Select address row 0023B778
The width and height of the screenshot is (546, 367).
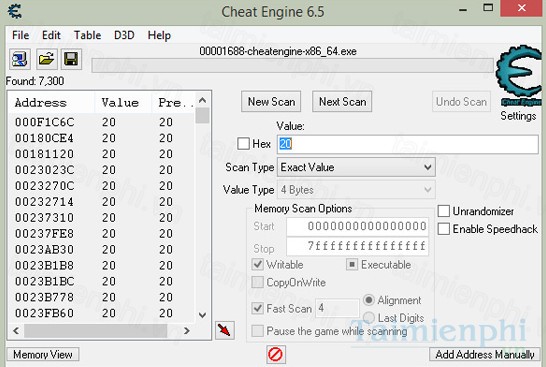(x=101, y=297)
